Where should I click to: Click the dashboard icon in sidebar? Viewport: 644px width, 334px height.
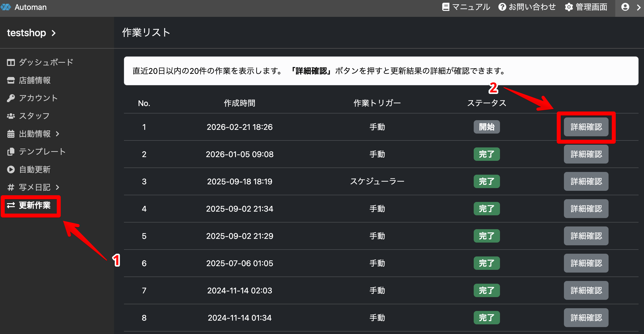point(11,62)
